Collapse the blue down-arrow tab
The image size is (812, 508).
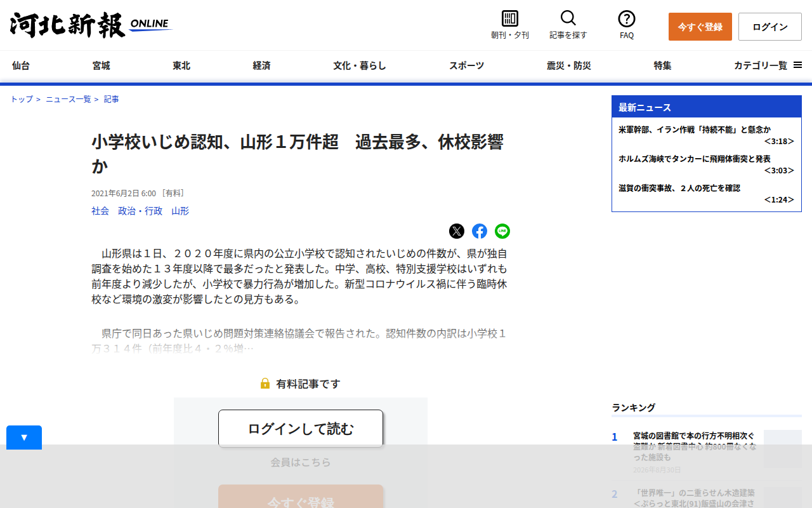click(24, 438)
